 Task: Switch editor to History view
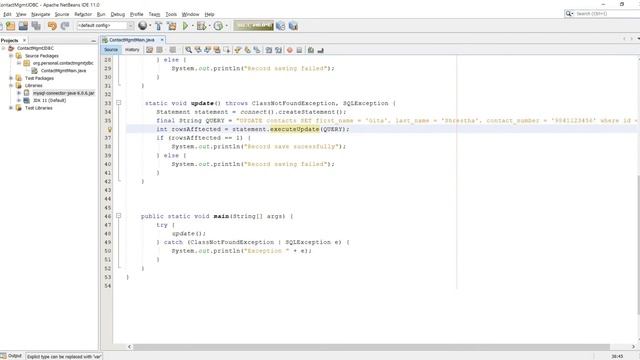click(132, 50)
